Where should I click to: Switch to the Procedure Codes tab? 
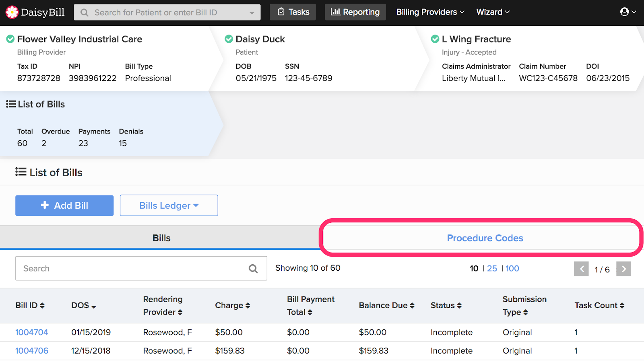click(485, 238)
